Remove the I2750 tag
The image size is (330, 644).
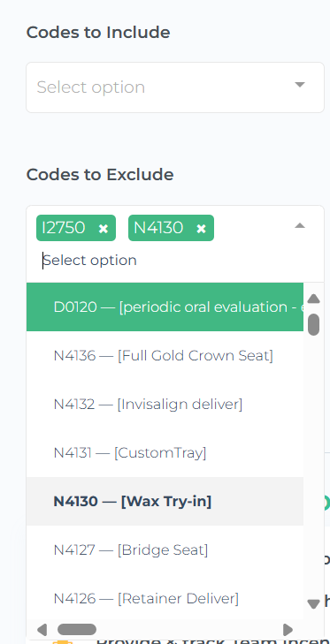pos(104,229)
